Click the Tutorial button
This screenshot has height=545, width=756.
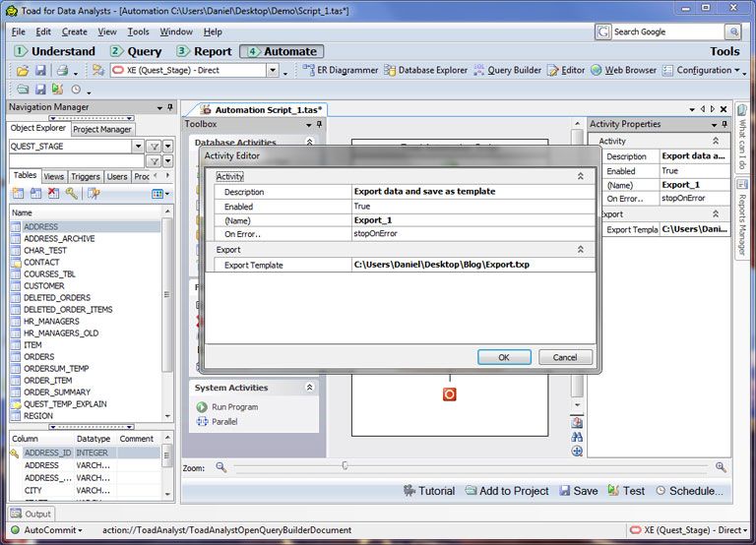[x=429, y=491]
